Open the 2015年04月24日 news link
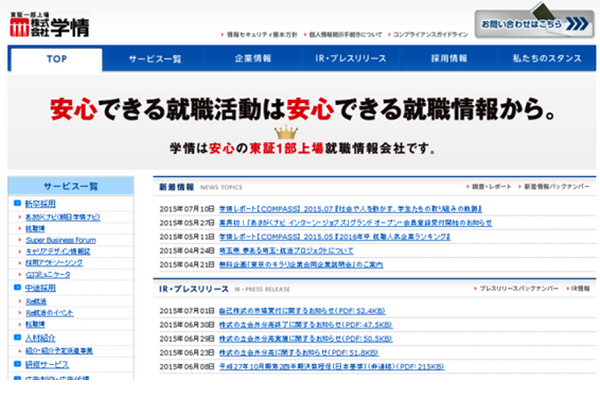This screenshot has width=600, height=398. (x=286, y=251)
